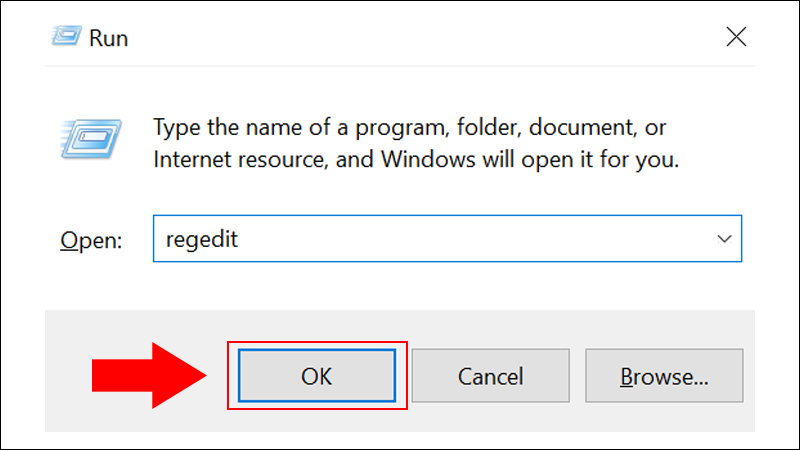Click the Open: label
Image resolution: width=800 pixels, height=450 pixels.
click(91, 240)
